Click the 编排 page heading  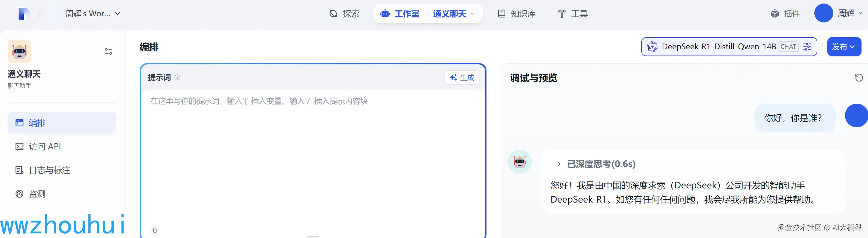(149, 47)
